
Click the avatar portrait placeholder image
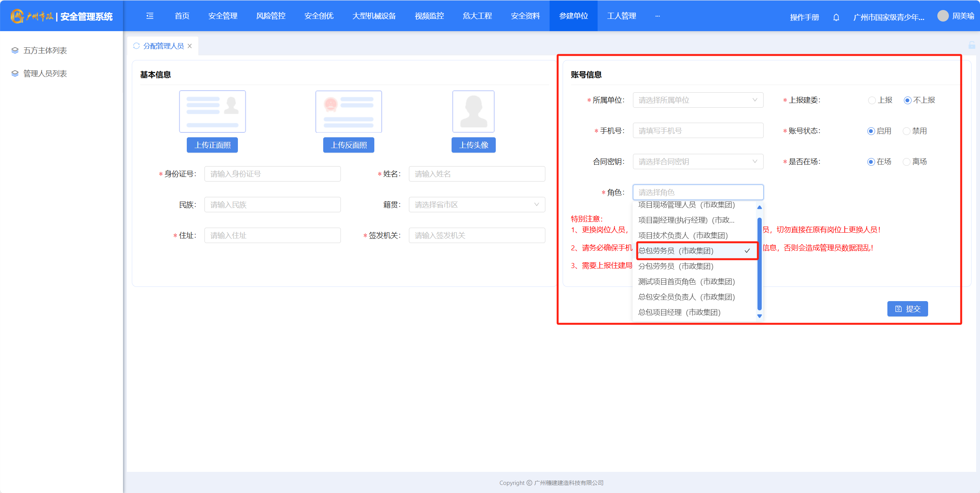pos(473,112)
